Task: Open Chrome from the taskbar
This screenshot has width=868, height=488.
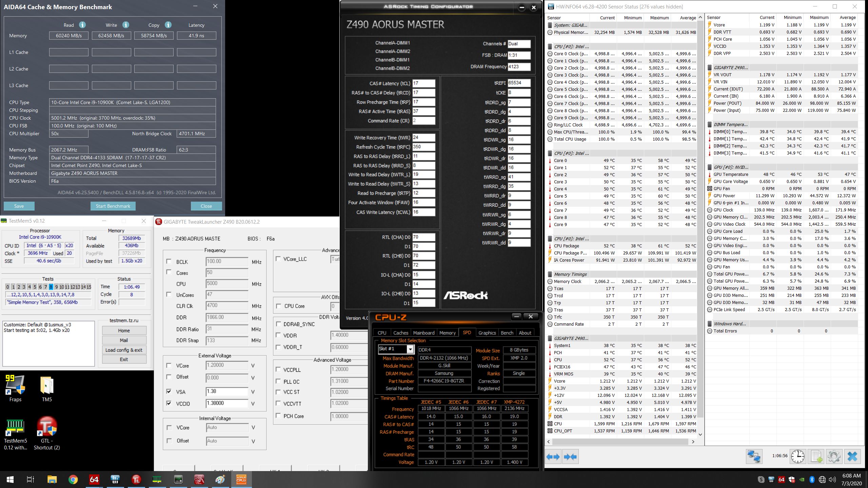Action: (x=73, y=480)
